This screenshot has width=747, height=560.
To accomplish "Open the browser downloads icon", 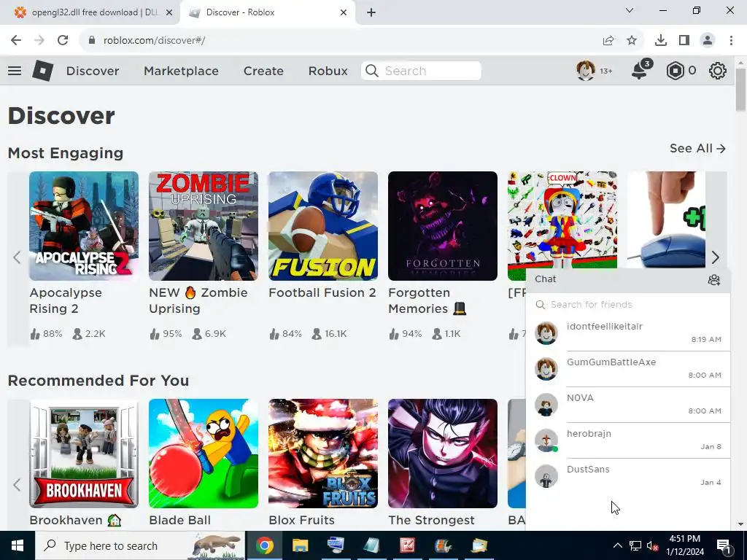I will (x=661, y=41).
